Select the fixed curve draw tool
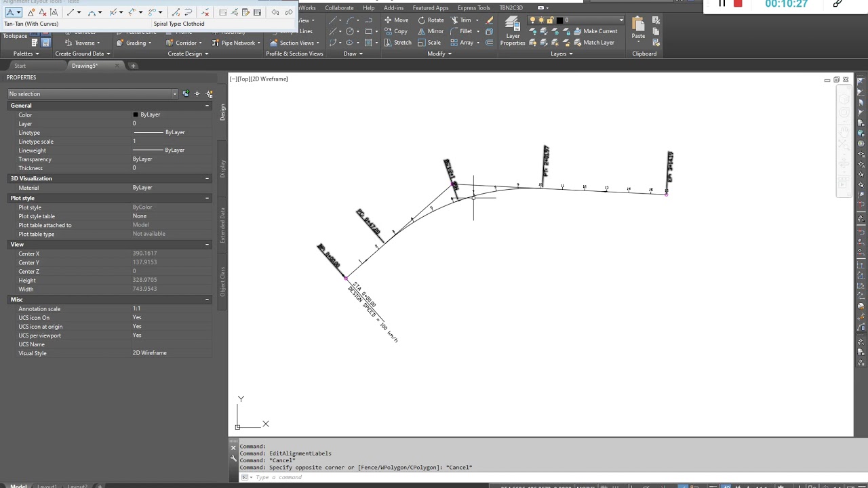The image size is (868, 488). [x=92, y=12]
